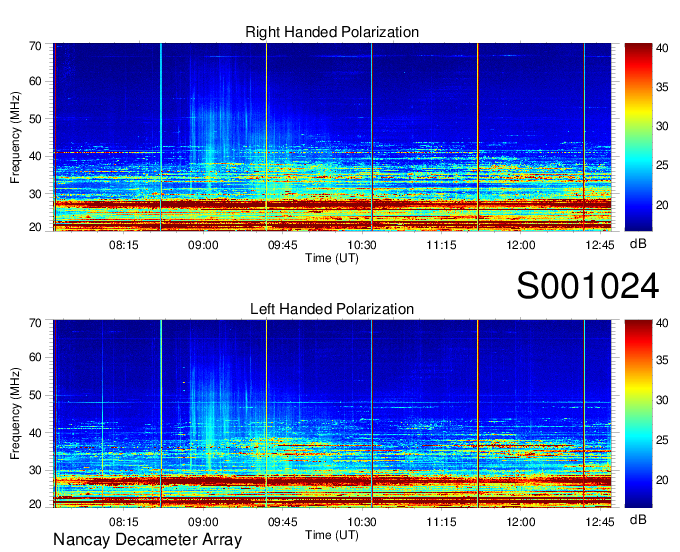Screen dimensions: 680x552
Task: Click lower plot Time (UT) axis label
Action: pos(332,535)
